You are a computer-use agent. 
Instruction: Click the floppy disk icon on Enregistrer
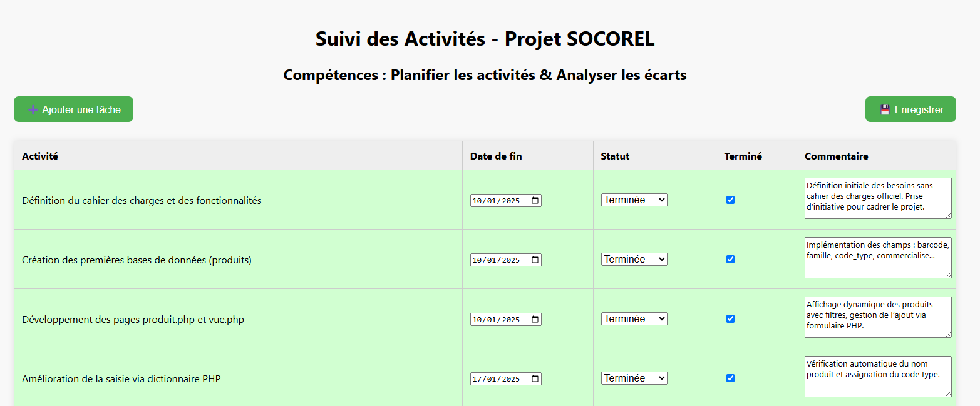(885, 110)
